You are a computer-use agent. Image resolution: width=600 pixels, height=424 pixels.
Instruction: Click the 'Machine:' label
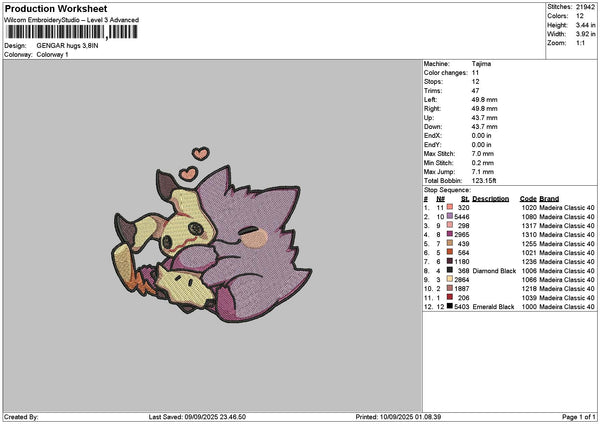(x=437, y=64)
